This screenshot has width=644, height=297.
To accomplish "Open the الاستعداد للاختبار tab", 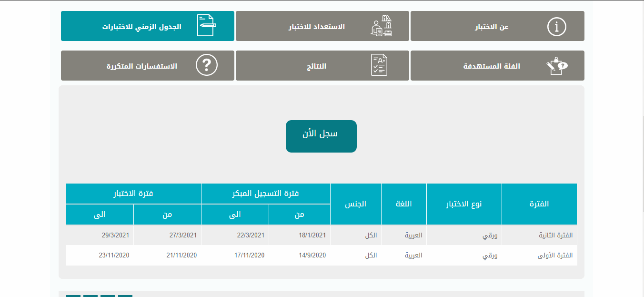I will point(322,26).
